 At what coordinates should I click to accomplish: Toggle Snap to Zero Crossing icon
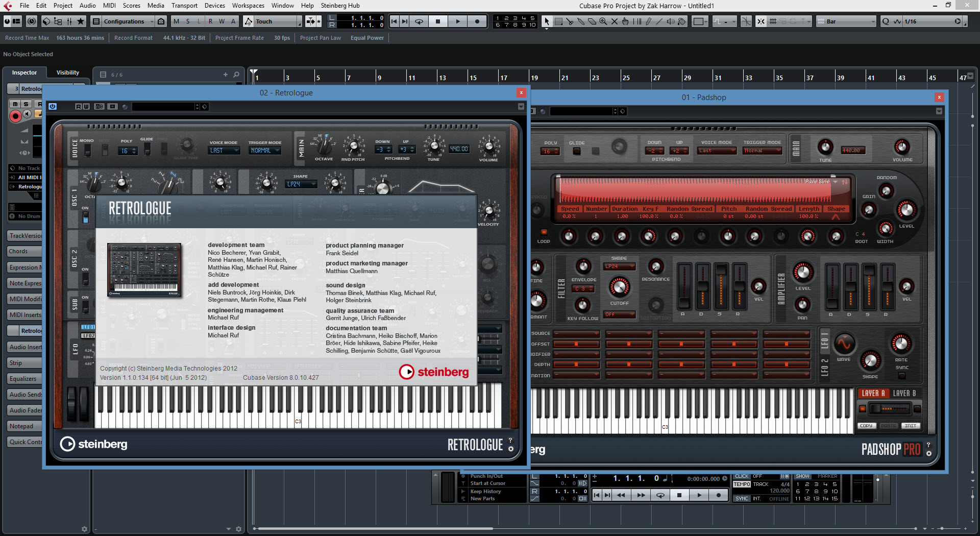[x=746, y=21]
